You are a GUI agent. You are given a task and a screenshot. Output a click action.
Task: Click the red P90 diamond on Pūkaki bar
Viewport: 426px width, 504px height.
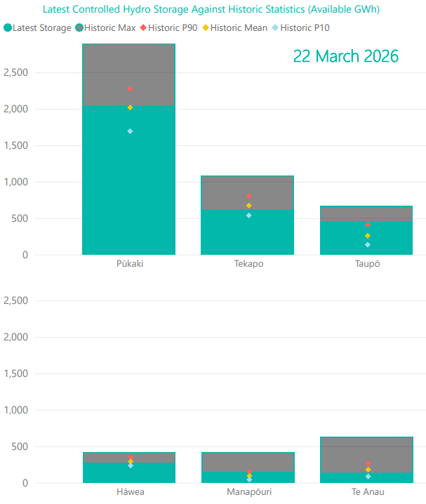click(x=130, y=89)
